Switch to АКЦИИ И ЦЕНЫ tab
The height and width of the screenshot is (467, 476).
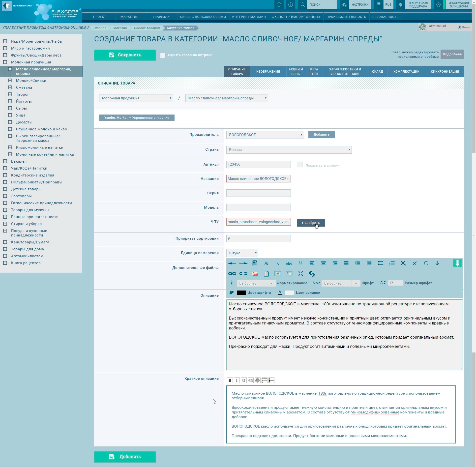pyautogui.click(x=296, y=72)
